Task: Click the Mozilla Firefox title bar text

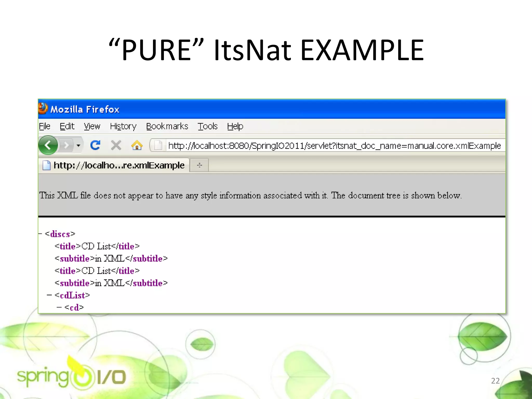Action: pyautogui.click(x=85, y=109)
